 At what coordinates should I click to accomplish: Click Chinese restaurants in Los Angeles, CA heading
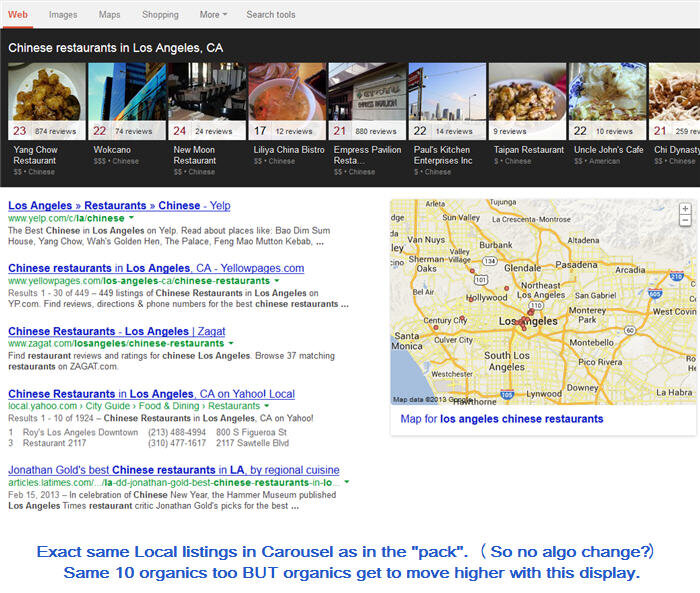pos(115,48)
